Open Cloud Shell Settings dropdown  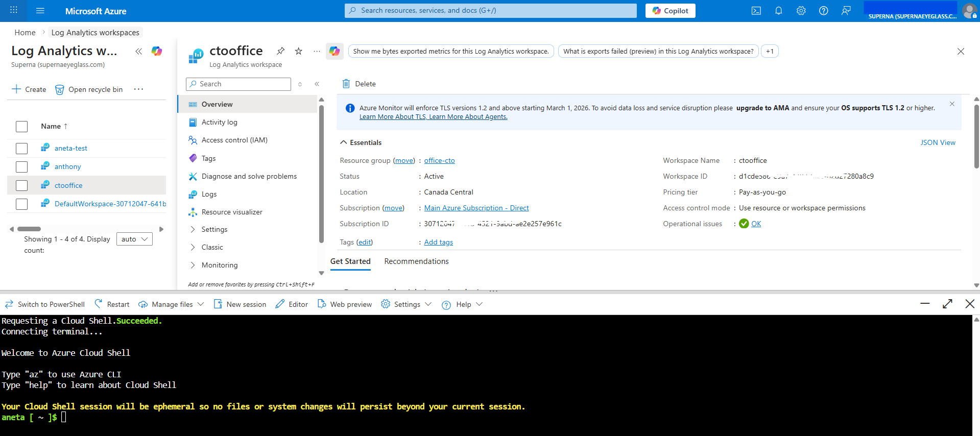click(x=407, y=304)
